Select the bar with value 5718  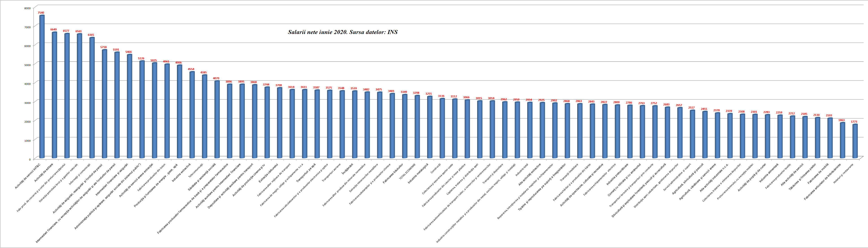pyautogui.click(x=104, y=104)
